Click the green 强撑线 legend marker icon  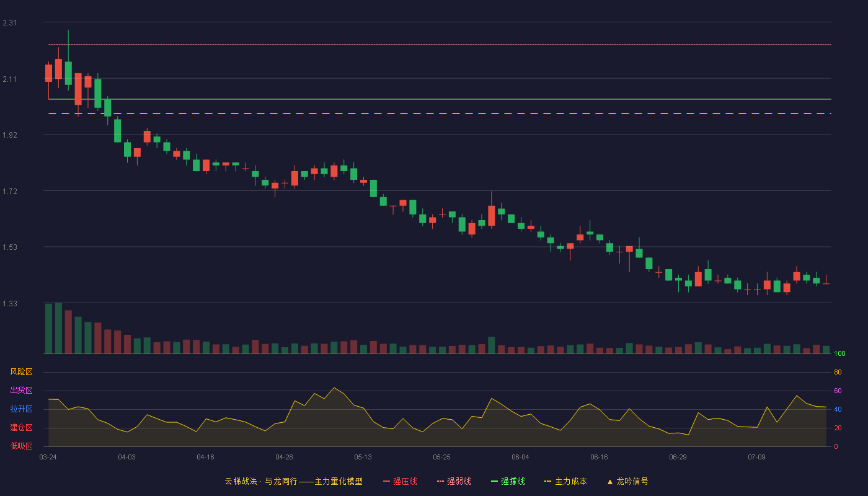tap(494, 481)
